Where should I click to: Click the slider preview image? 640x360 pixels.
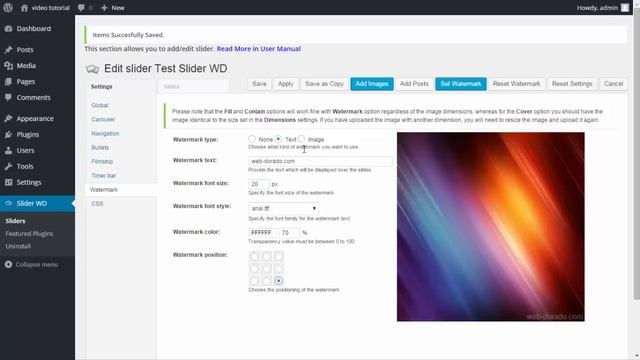pos(491,227)
